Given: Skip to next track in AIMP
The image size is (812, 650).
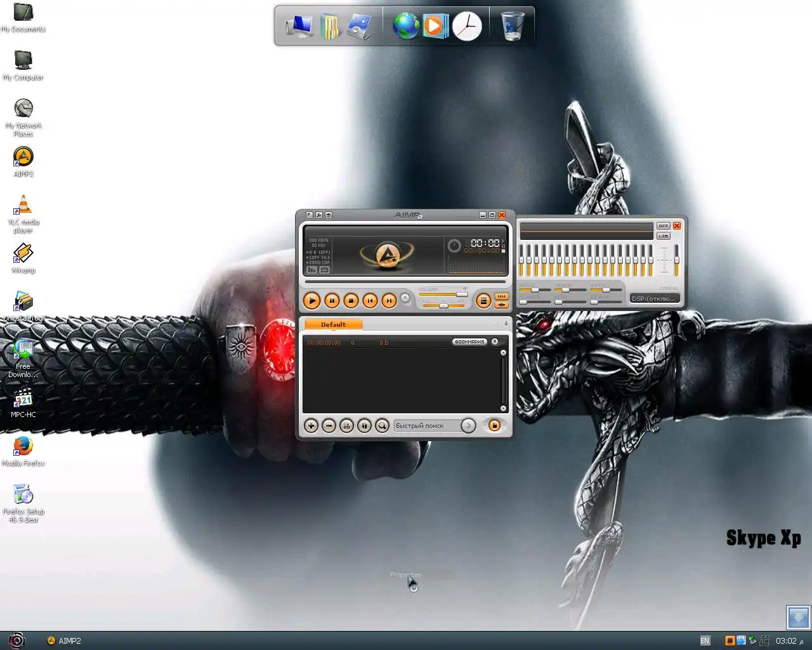Looking at the screenshot, I should click(x=389, y=300).
